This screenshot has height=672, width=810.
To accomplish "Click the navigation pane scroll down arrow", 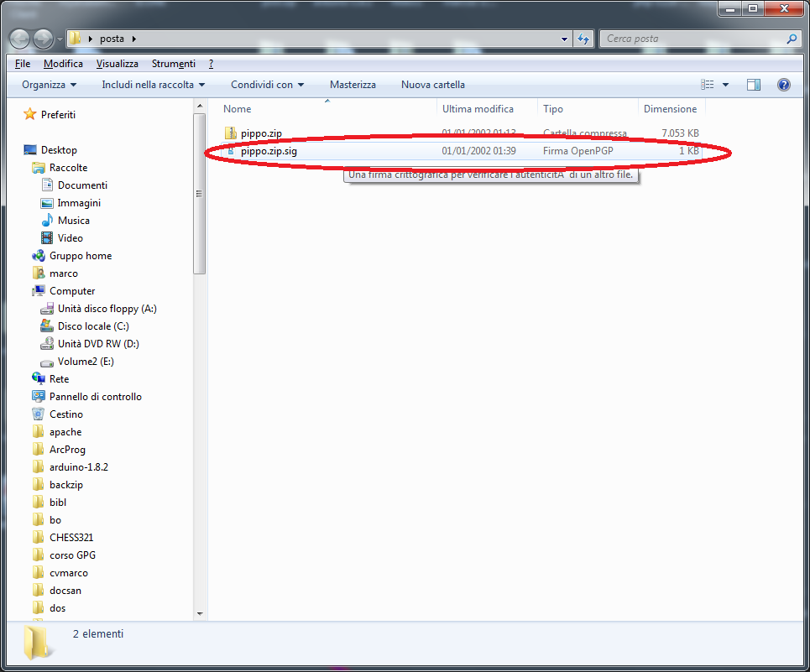I will click(200, 613).
